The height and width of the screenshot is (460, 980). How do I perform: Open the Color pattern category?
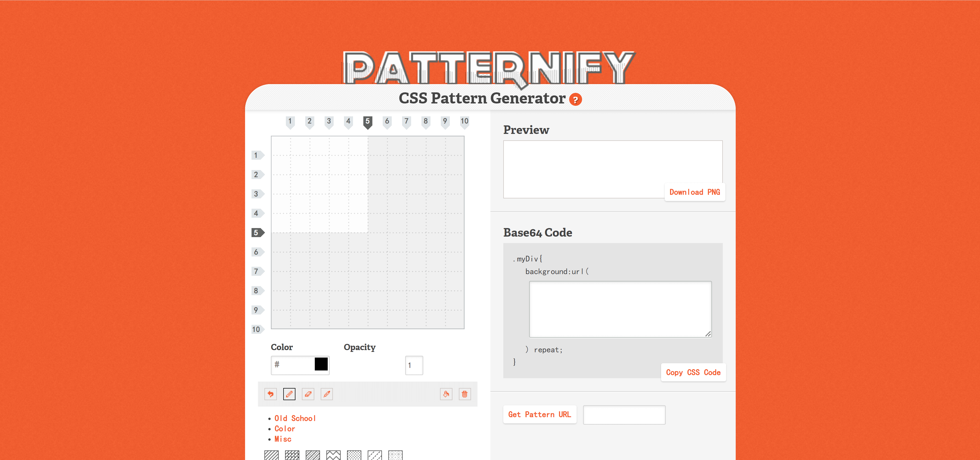[x=285, y=429]
